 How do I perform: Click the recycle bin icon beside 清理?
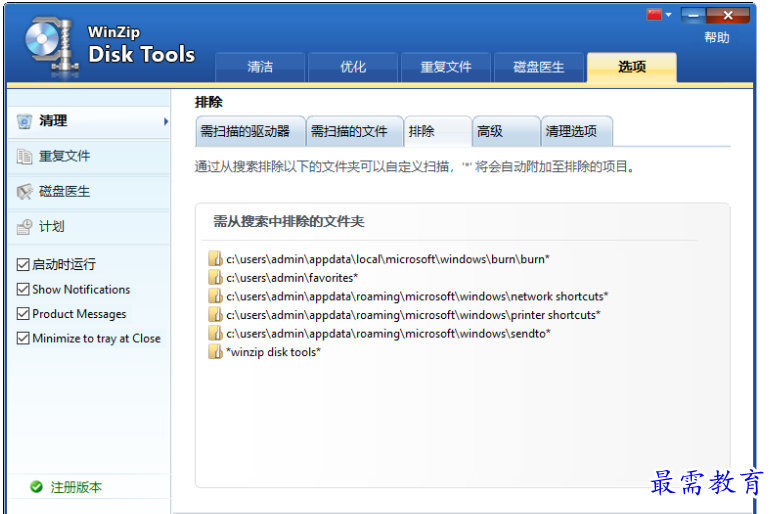pyautogui.click(x=24, y=121)
